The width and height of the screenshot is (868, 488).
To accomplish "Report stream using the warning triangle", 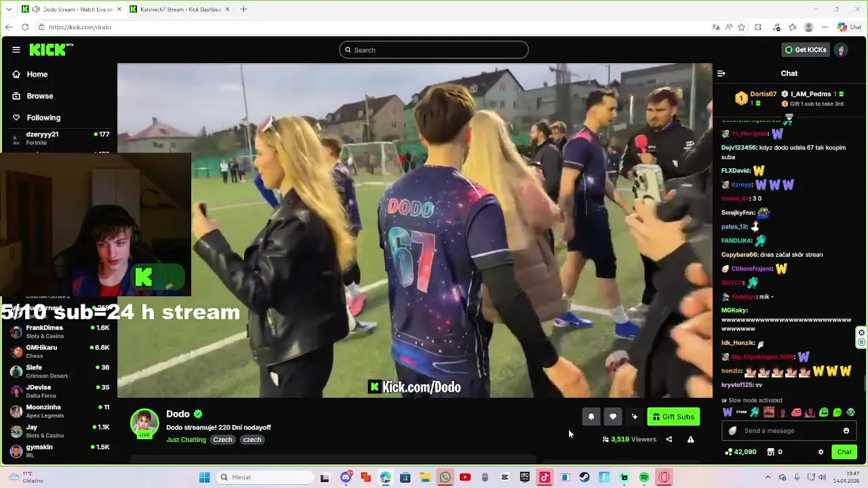I will tap(690, 439).
